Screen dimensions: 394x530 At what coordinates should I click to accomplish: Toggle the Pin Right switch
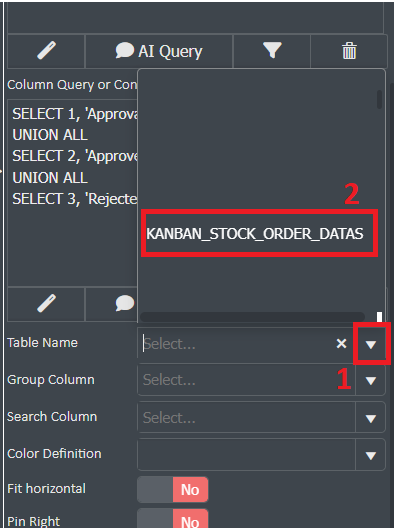(173, 519)
